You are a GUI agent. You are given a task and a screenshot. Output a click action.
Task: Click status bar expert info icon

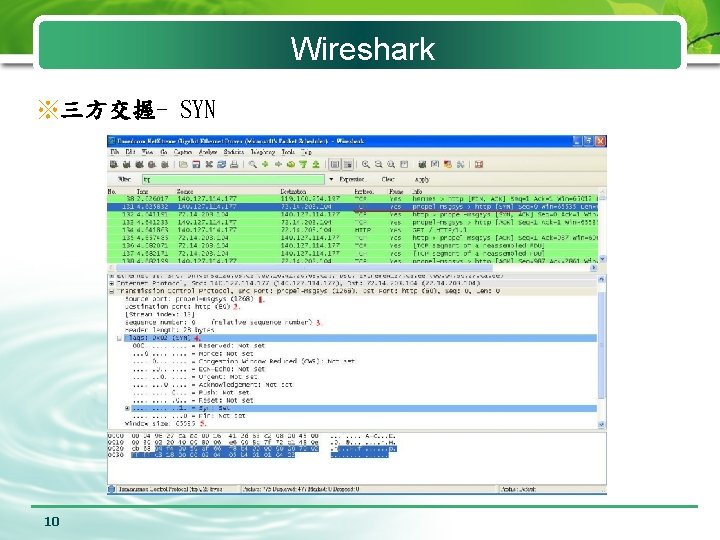coord(111,489)
